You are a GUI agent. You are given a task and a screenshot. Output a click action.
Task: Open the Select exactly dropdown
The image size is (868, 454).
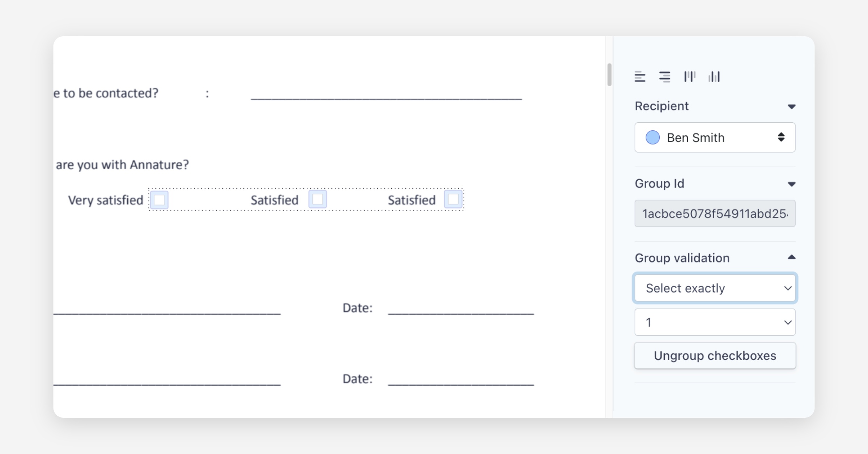pyautogui.click(x=715, y=288)
